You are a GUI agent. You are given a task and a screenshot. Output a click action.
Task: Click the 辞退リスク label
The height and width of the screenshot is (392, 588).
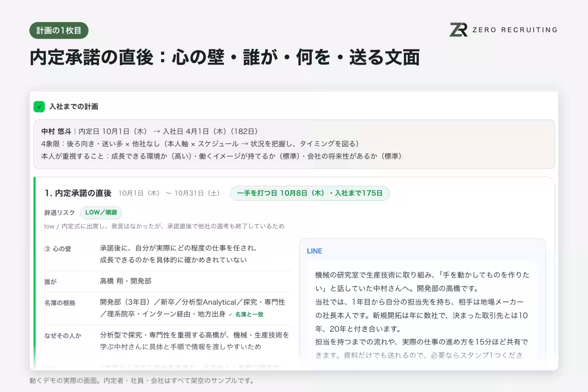click(x=59, y=213)
